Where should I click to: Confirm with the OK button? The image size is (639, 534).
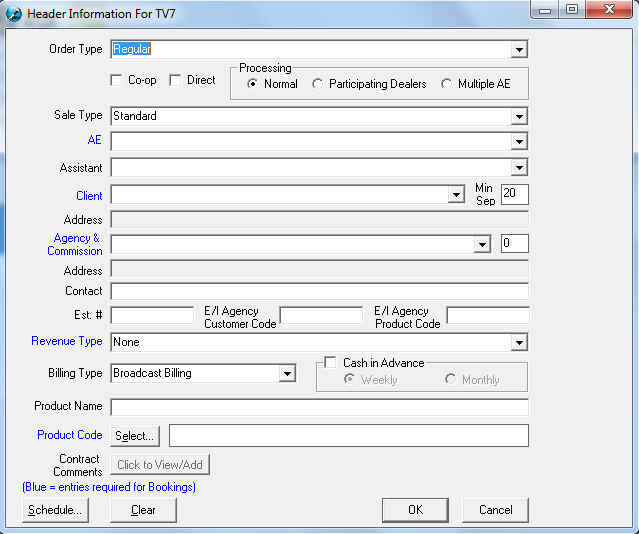pos(415,510)
